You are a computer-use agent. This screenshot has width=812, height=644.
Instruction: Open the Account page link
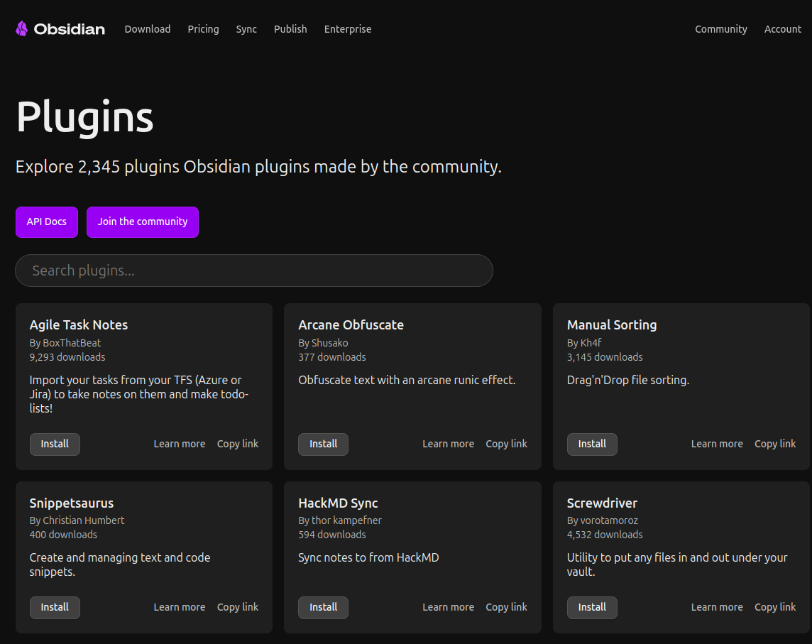tap(782, 29)
